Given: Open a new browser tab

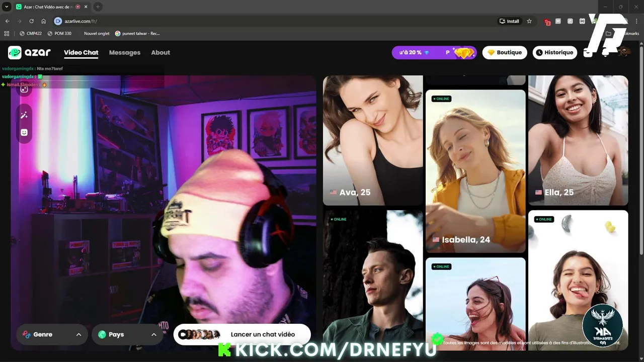Looking at the screenshot, I should (98, 7).
